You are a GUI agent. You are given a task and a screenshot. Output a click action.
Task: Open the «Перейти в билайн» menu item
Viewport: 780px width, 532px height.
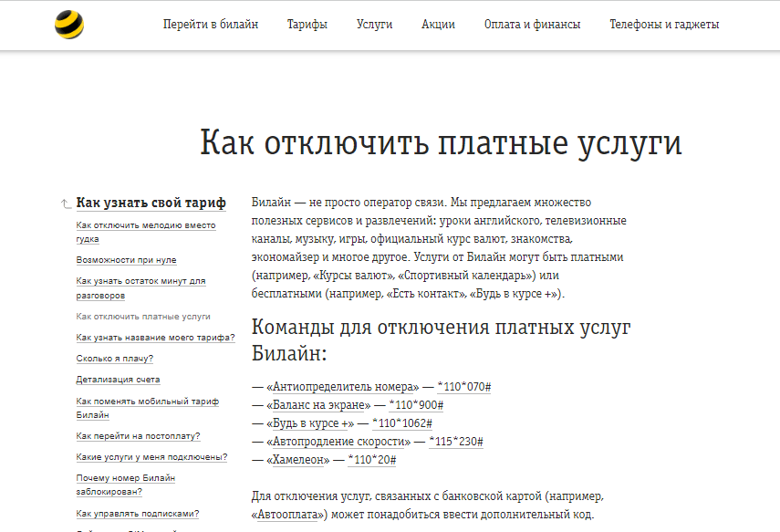[x=211, y=25]
